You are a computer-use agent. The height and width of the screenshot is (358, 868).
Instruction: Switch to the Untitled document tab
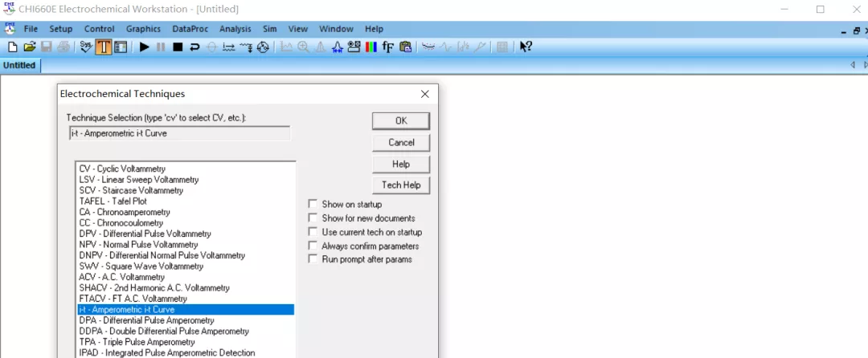click(19, 65)
